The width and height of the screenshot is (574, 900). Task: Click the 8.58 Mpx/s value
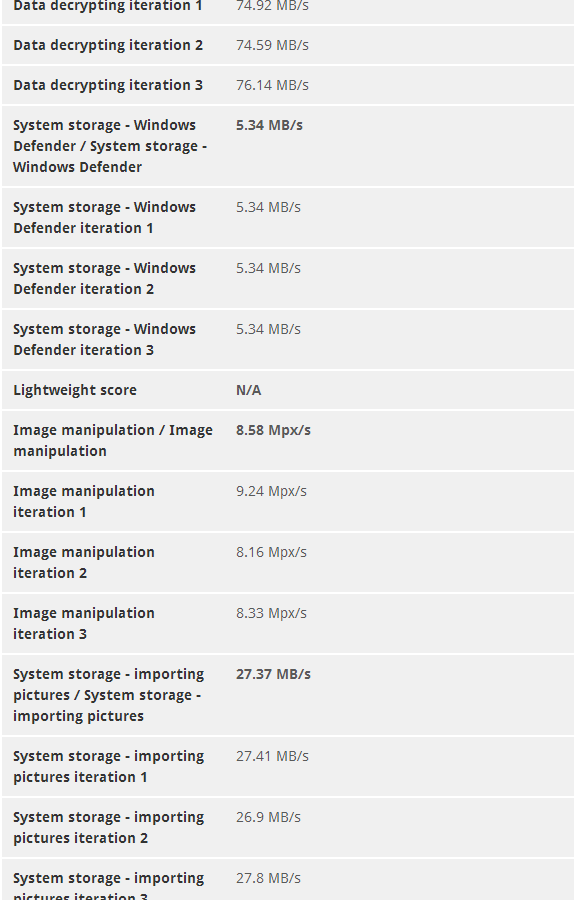click(273, 430)
